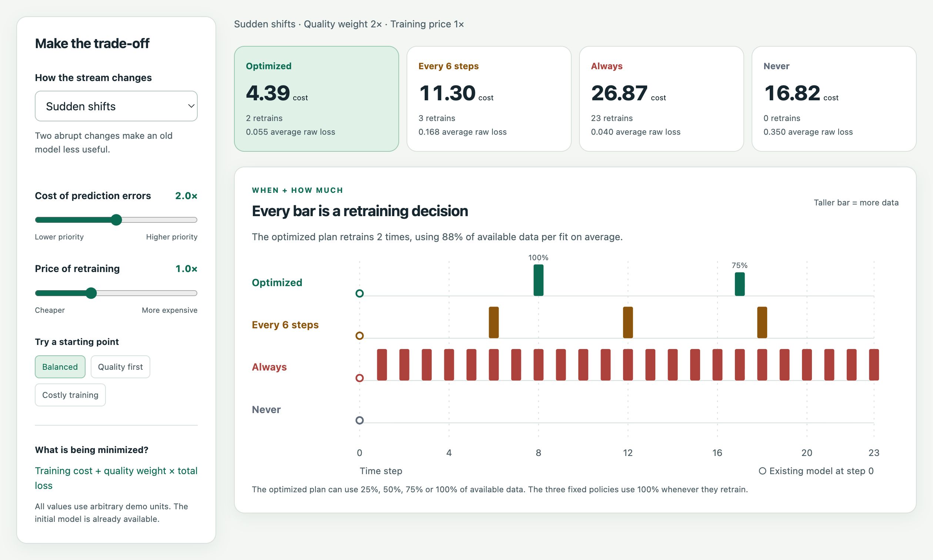Click '23 retrains' in the Always card
Image resolution: width=933 pixels, height=560 pixels.
point(612,118)
